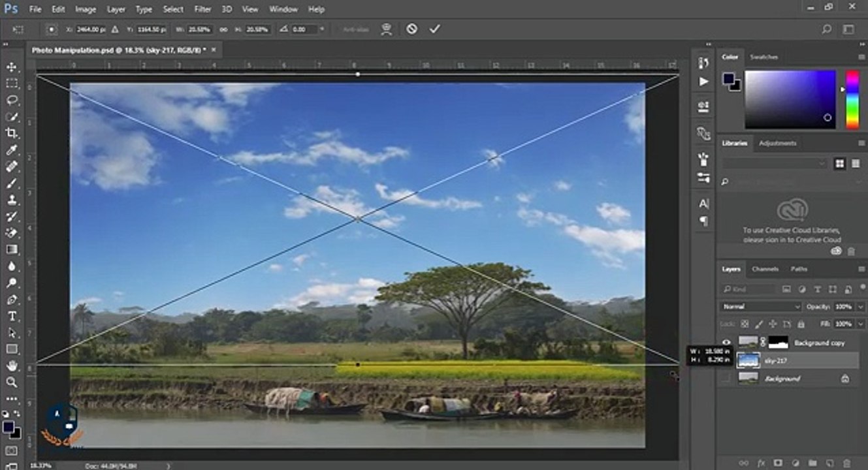Image resolution: width=868 pixels, height=470 pixels.
Task: Open the Brush Presets panel icon
Action: click(703, 177)
